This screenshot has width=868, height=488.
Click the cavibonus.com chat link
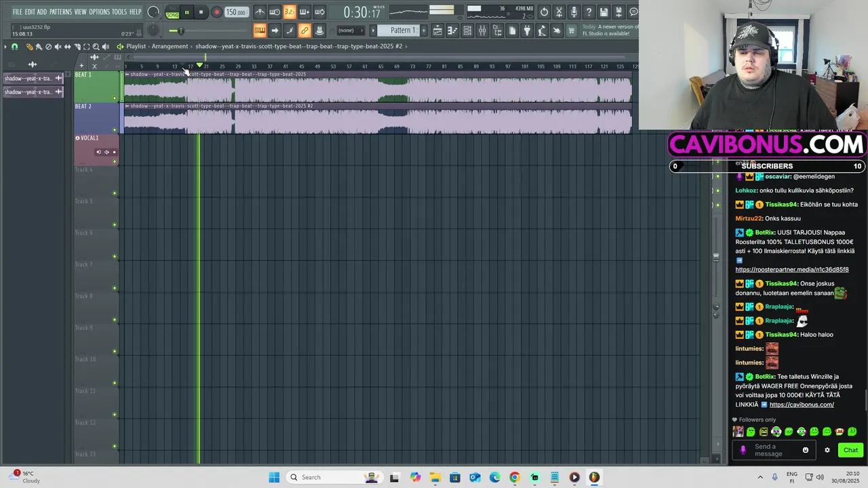click(x=802, y=405)
